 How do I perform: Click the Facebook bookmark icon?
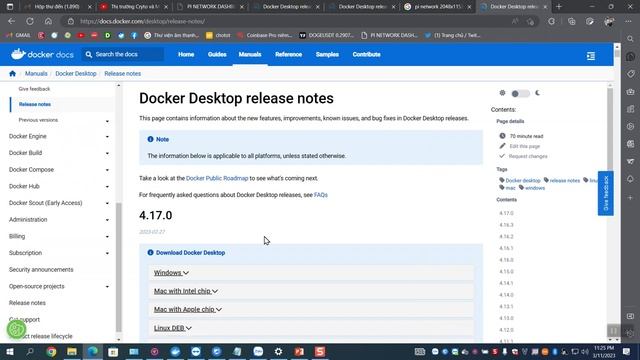coord(134,36)
